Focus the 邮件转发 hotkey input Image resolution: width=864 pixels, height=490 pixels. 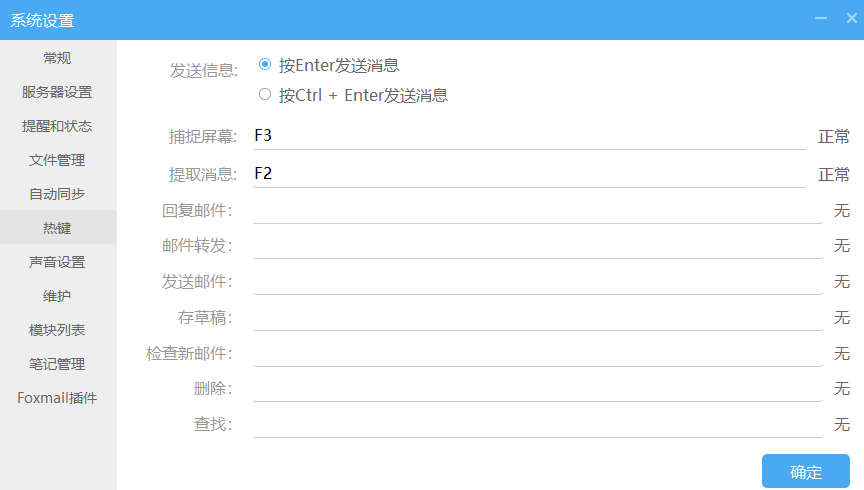click(537, 246)
